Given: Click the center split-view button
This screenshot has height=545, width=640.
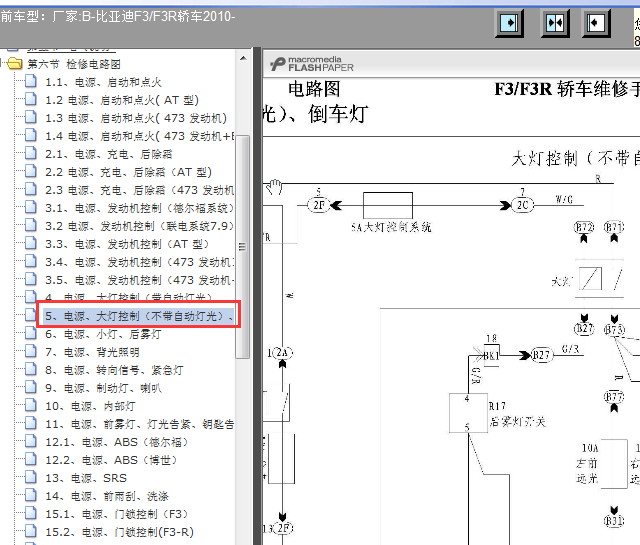Looking at the screenshot, I should [555, 23].
